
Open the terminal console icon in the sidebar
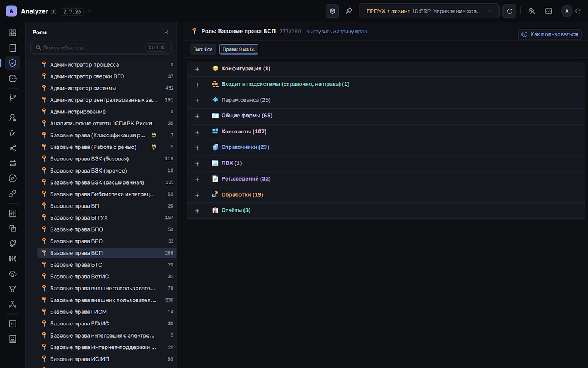(13, 324)
